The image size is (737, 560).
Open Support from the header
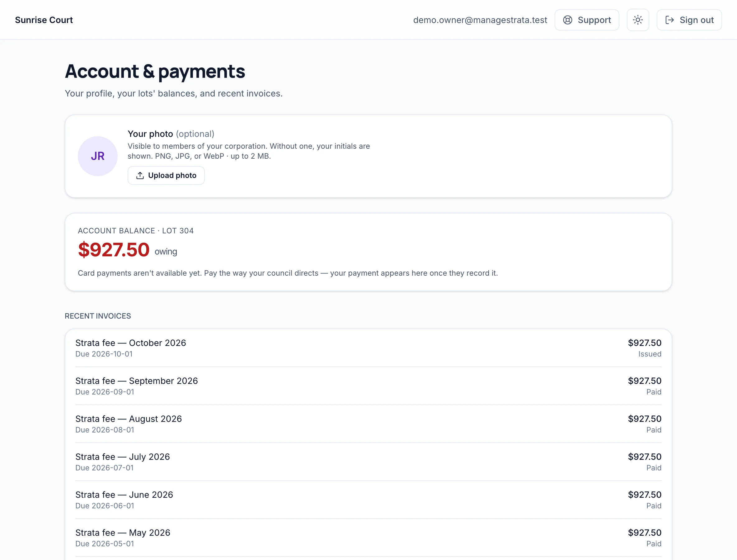coord(587,20)
